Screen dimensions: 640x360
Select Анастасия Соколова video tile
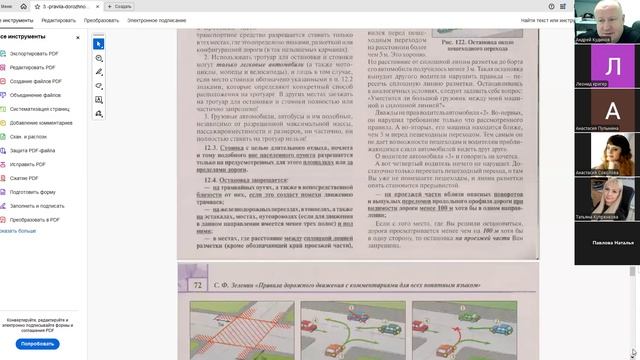607,154
